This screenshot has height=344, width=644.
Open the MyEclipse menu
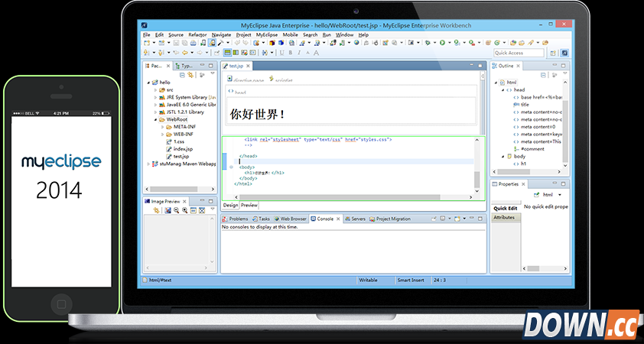[266, 34]
